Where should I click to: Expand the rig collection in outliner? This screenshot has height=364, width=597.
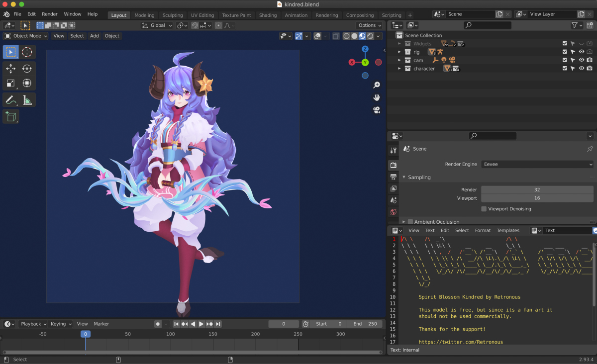[399, 52]
